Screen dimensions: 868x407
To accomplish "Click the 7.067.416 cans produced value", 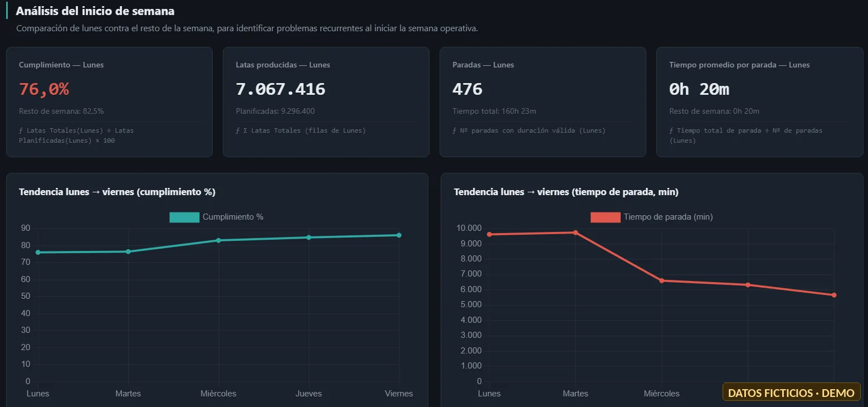I will (x=280, y=89).
